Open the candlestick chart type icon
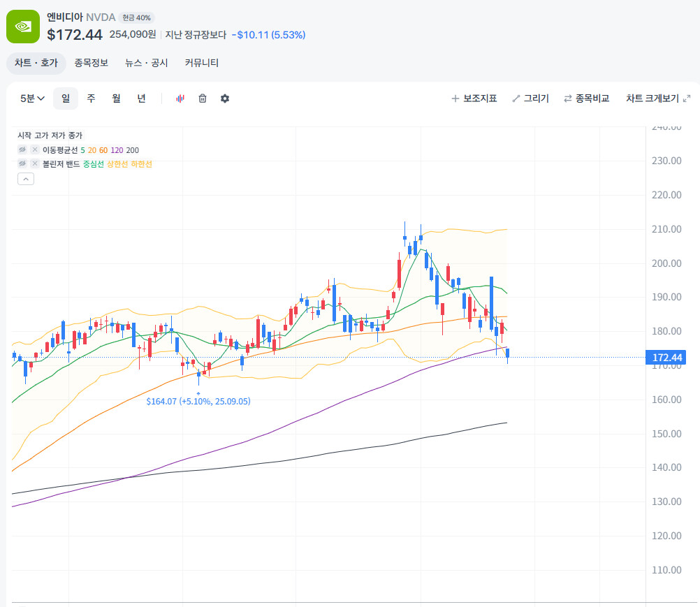The image size is (700, 607). (x=180, y=98)
